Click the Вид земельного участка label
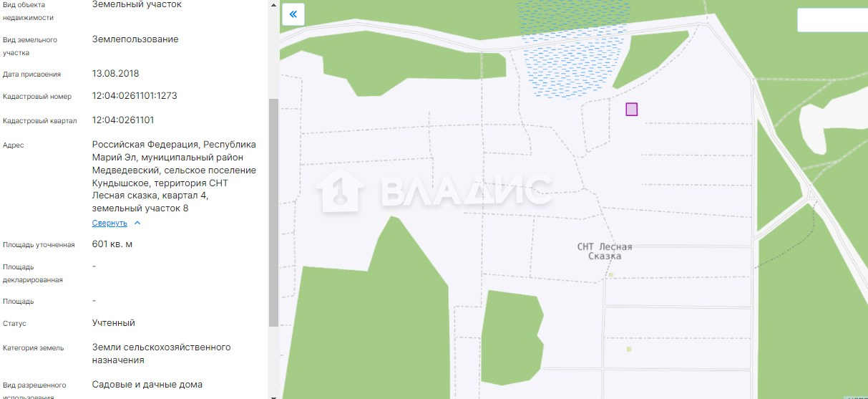 [x=30, y=47]
